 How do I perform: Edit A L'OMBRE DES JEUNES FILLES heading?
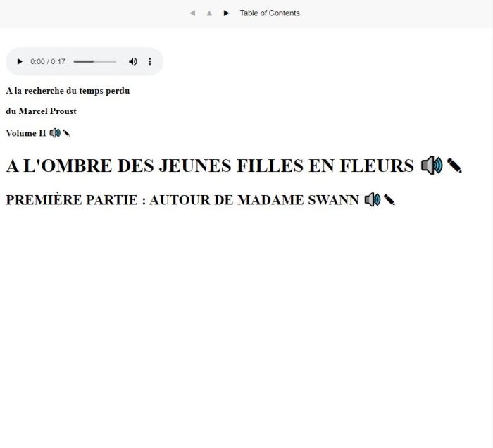[454, 166]
